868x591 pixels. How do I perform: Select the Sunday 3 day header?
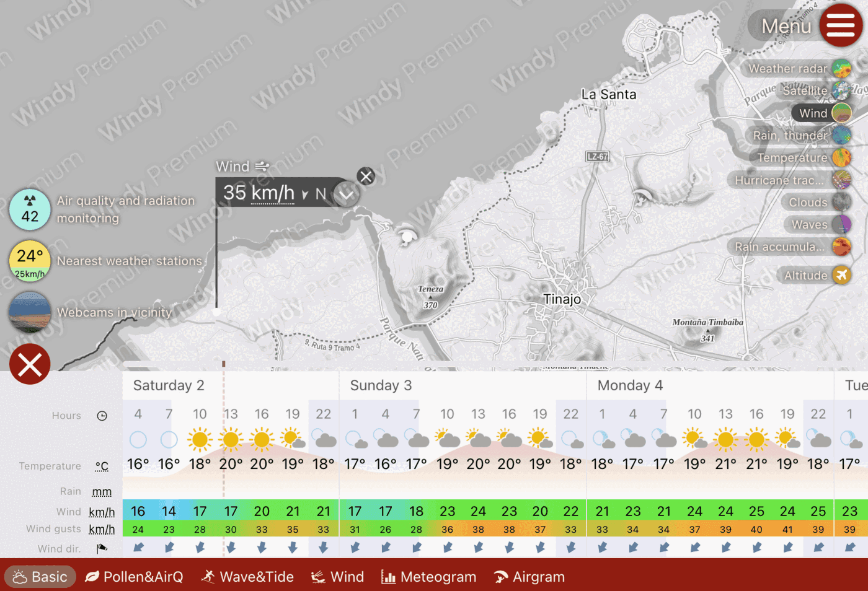(381, 385)
